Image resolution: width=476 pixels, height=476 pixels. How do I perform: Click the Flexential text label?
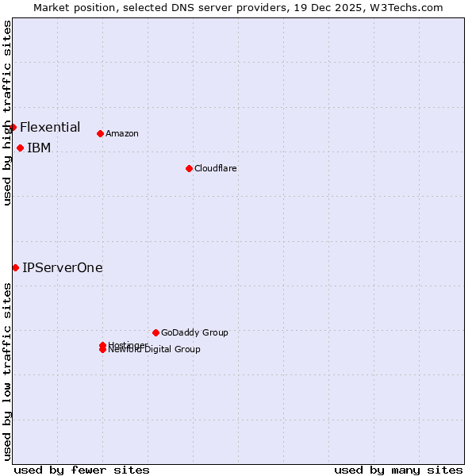pos(50,127)
